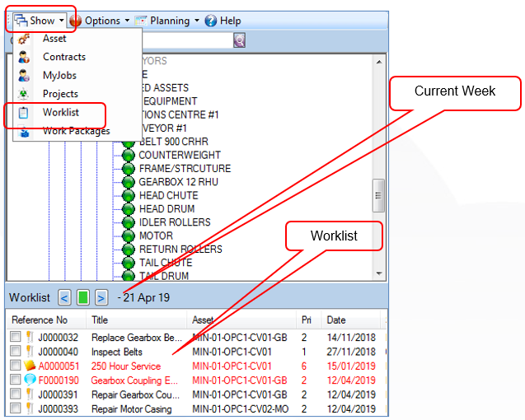Click green status icon beside HEAD DRUM

[x=129, y=209]
